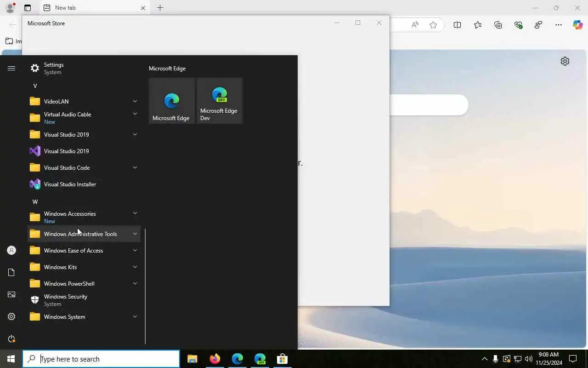The image size is (588, 368).
Task: Click the Power icon in Start menu
Action: click(11, 339)
